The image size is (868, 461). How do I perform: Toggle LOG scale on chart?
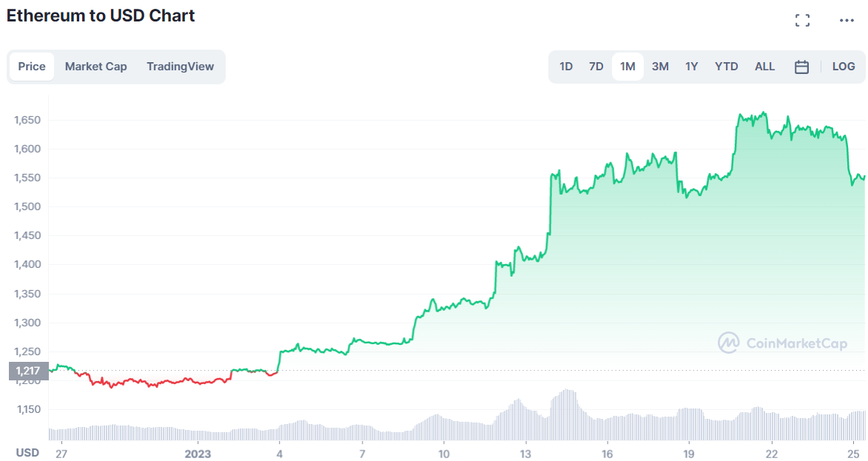click(x=844, y=67)
